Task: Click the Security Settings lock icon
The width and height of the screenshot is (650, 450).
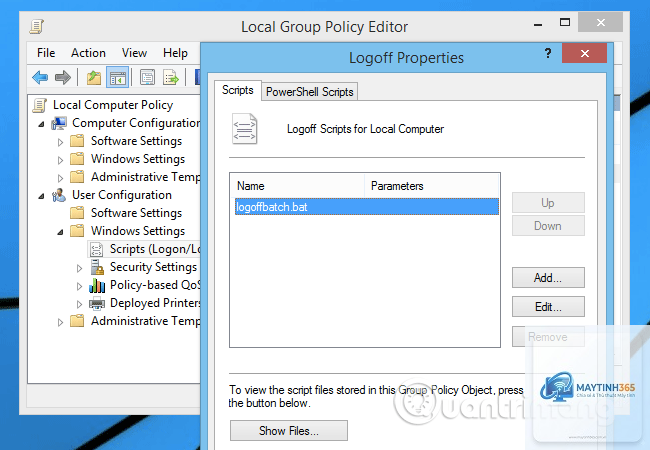Action: point(97,267)
